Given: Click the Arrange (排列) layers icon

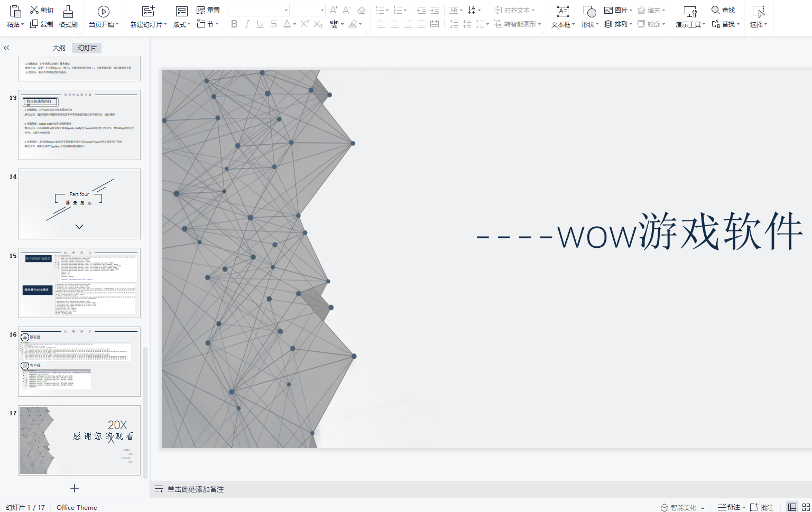Looking at the screenshot, I should tap(608, 24).
